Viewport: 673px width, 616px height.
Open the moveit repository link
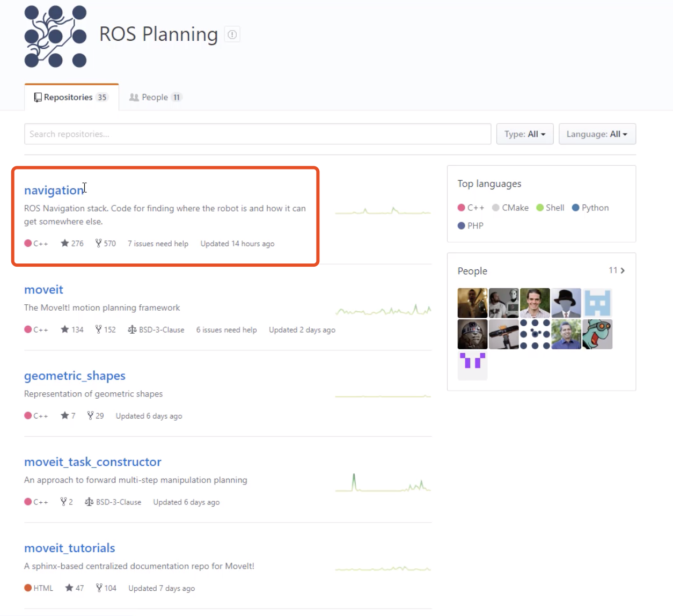(43, 290)
